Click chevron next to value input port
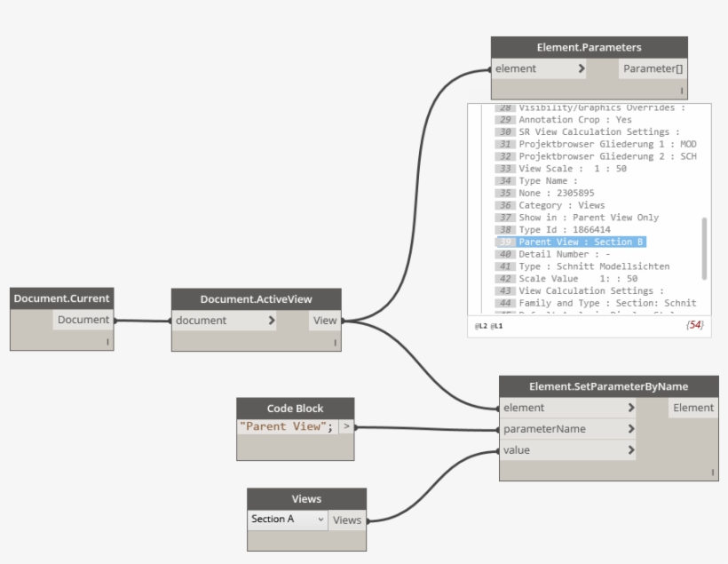Screen dimensions: 728x564 [x=630, y=450]
